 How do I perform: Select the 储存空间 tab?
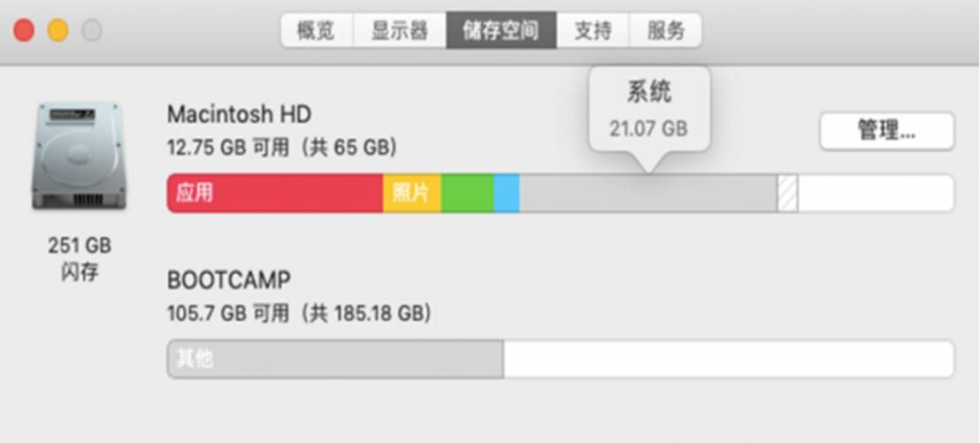(501, 30)
